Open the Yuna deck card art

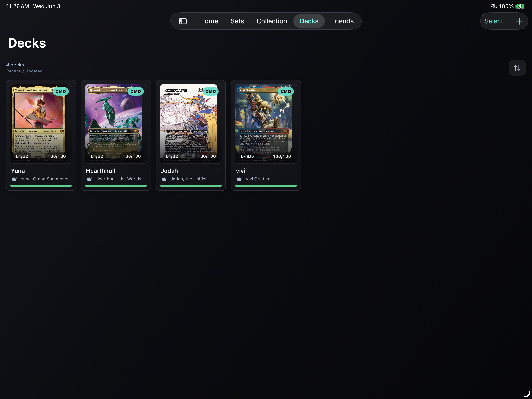tap(41, 124)
